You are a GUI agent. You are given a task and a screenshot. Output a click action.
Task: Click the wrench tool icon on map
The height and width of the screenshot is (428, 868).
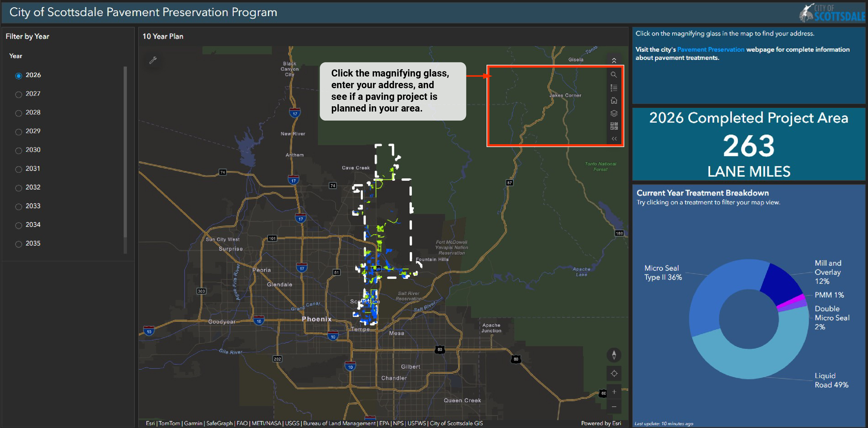[x=153, y=60]
